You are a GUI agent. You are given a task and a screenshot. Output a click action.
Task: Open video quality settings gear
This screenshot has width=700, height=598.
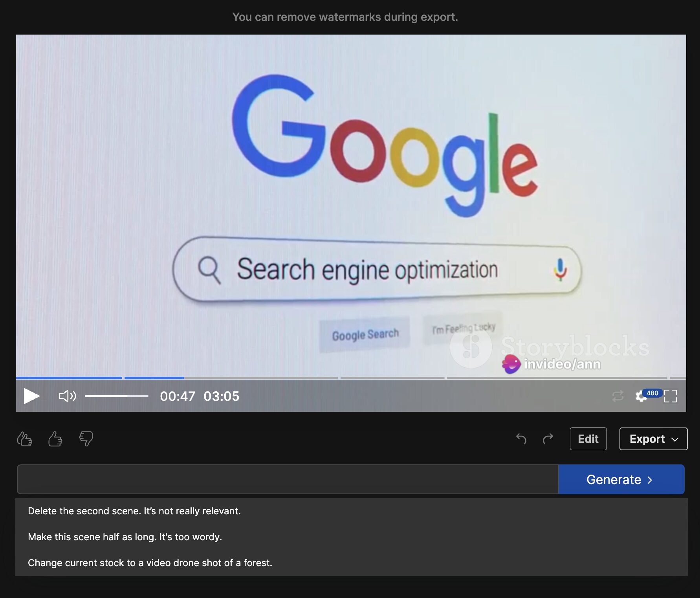click(641, 396)
